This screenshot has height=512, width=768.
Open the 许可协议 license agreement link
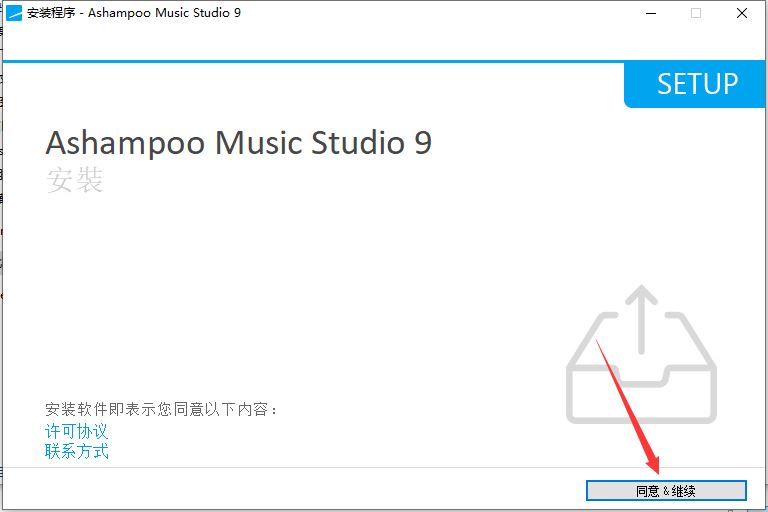tap(76, 431)
